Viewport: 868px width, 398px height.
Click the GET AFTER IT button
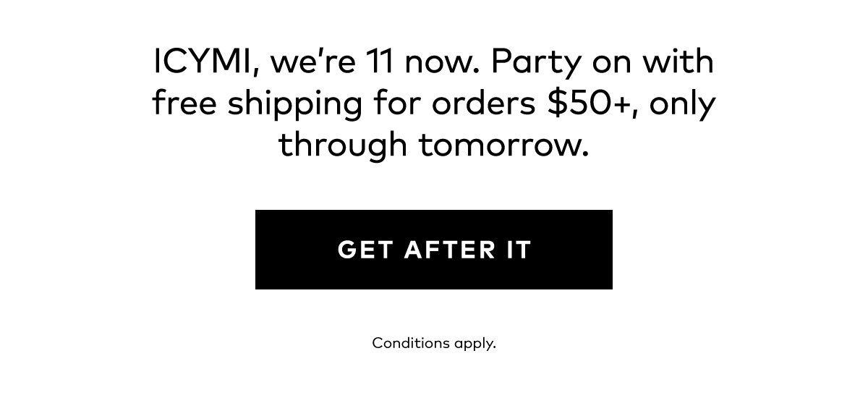click(434, 250)
